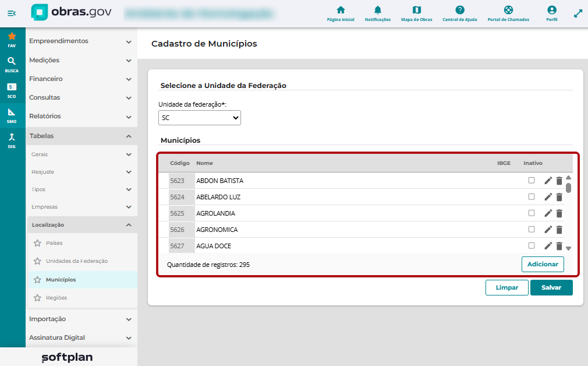Viewport: 588px width, 366px height.
Task: Expand the Tipos submenu
Action: coord(82,189)
